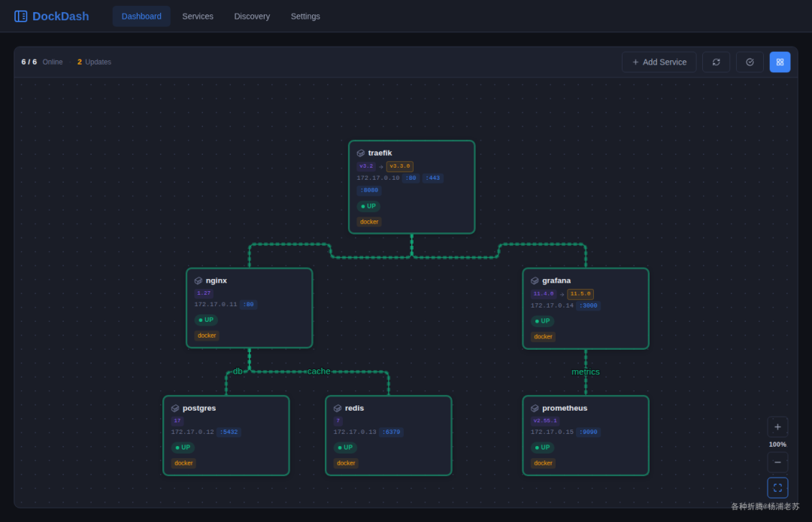The width and height of the screenshot is (812, 522).
Task: Click the '2 Updates' counter
Action: click(x=94, y=62)
